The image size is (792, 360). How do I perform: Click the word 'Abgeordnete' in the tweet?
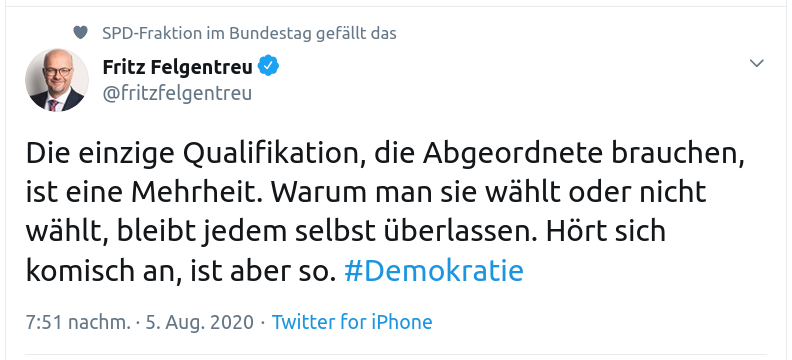click(513, 156)
